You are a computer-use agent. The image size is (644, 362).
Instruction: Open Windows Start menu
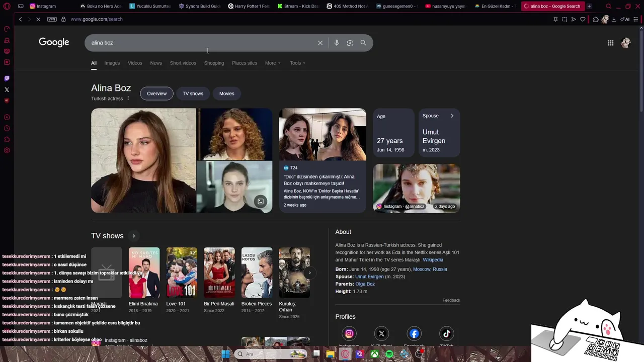[226, 354]
